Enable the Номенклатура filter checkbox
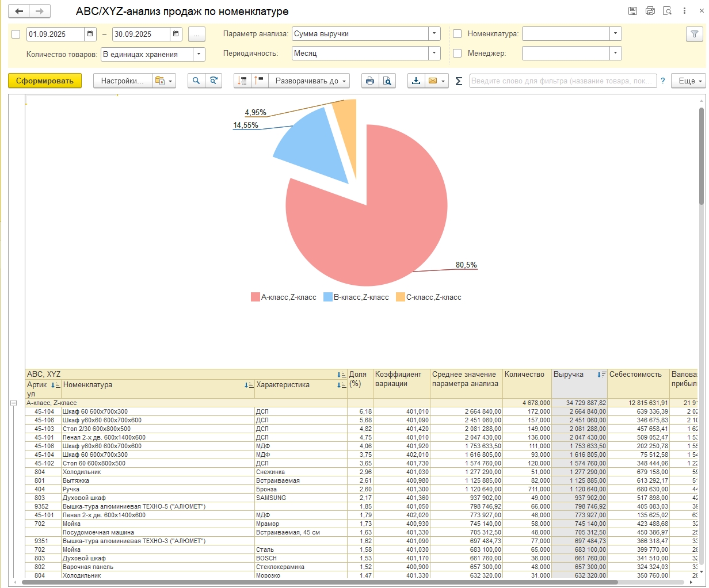This screenshot has width=709, height=588. point(458,34)
